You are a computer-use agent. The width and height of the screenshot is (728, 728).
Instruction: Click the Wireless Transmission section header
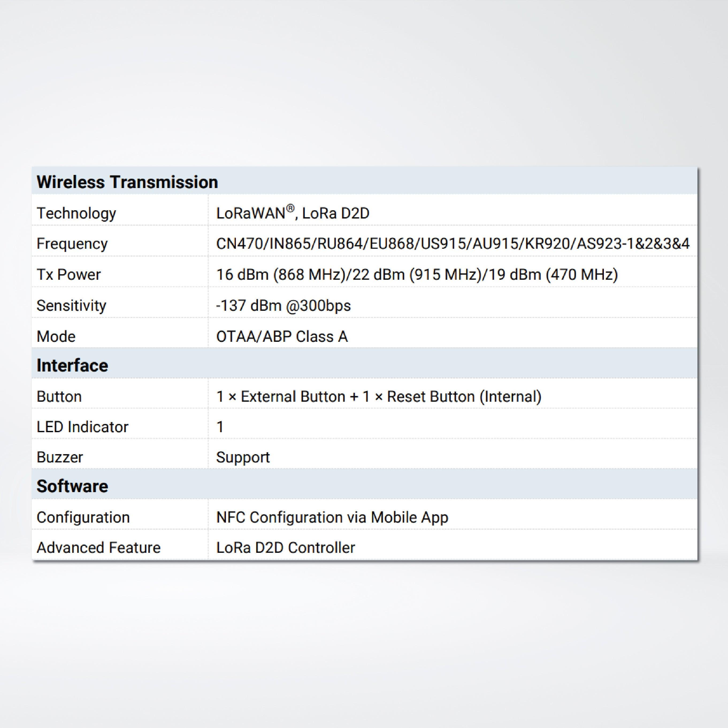(127, 182)
